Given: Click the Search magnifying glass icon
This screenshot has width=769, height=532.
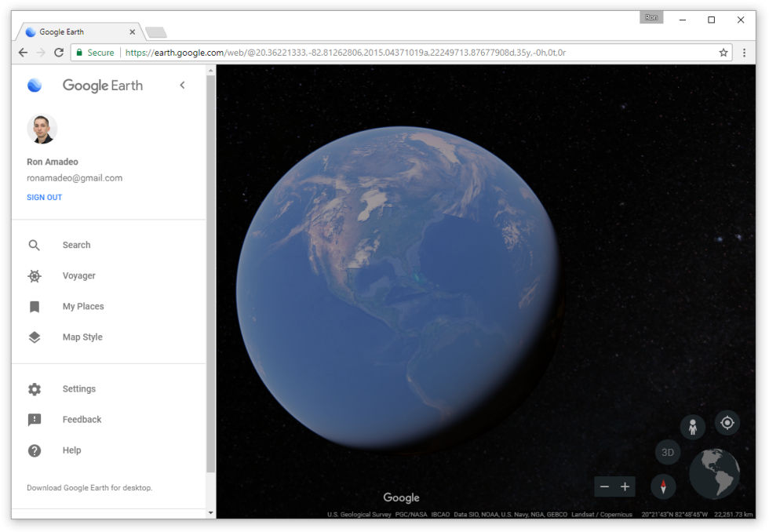Looking at the screenshot, I should tap(35, 245).
